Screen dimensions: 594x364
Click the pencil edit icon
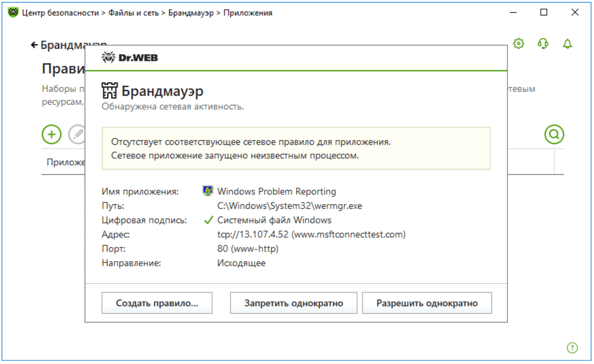pos(77,134)
